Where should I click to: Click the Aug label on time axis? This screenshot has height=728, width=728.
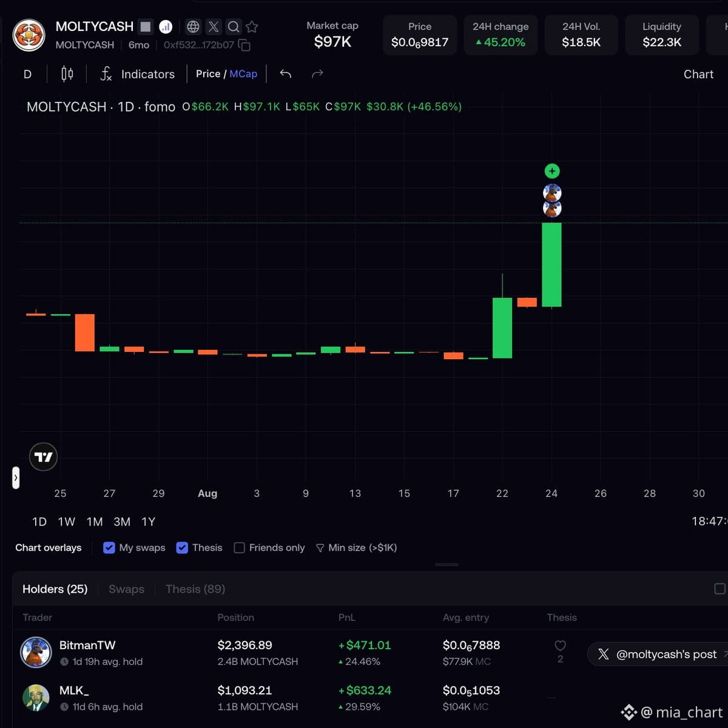pyautogui.click(x=207, y=493)
